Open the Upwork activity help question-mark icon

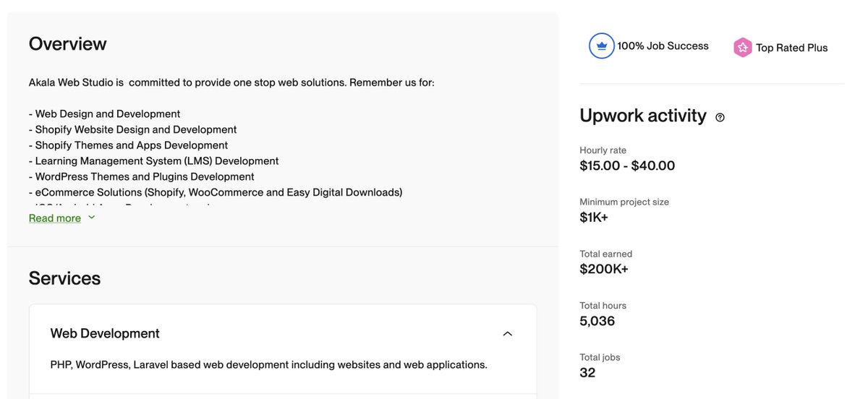[720, 117]
